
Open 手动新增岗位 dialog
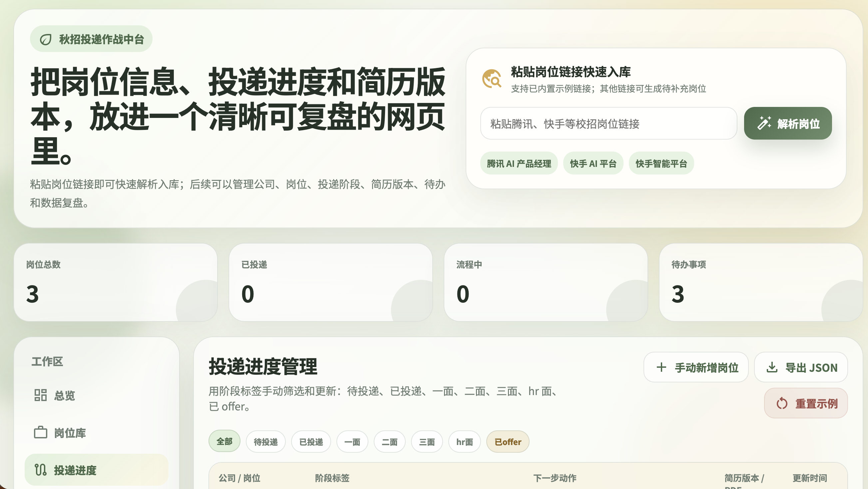coord(696,367)
